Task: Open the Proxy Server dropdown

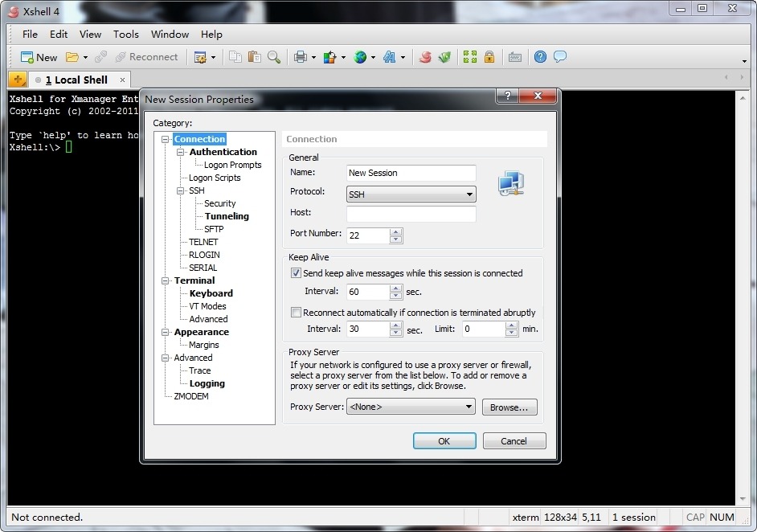Action: pyautogui.click(x=411, y=407)
